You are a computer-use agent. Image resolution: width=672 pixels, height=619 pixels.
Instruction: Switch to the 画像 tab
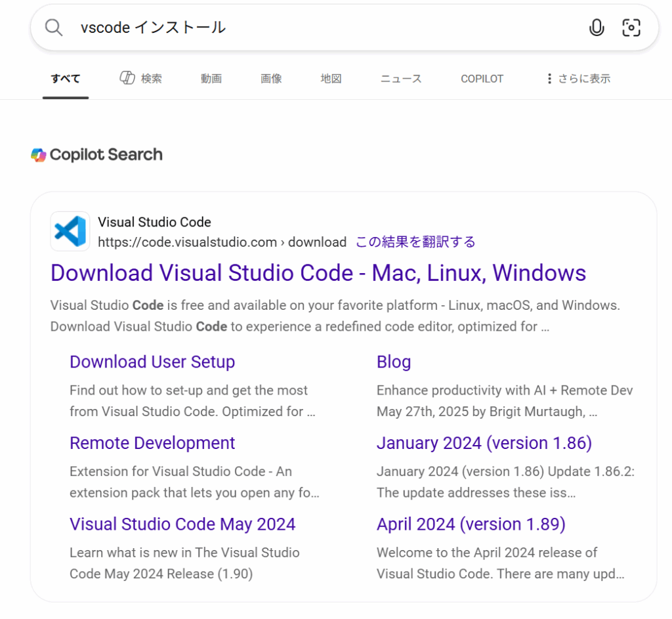click(271, 79)
